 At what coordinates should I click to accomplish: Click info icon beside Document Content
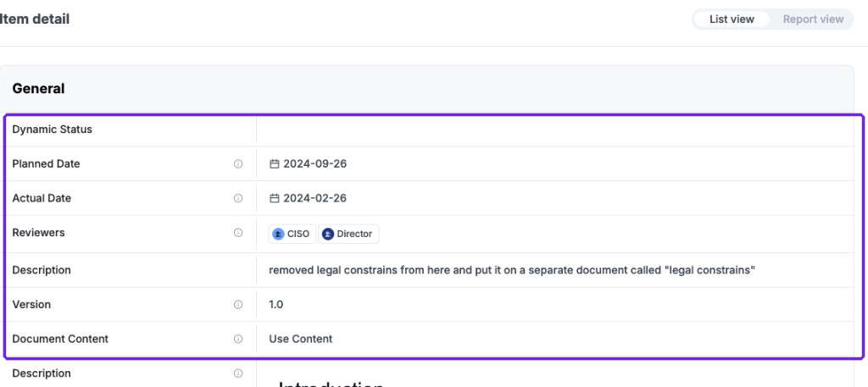pos(238,339)
